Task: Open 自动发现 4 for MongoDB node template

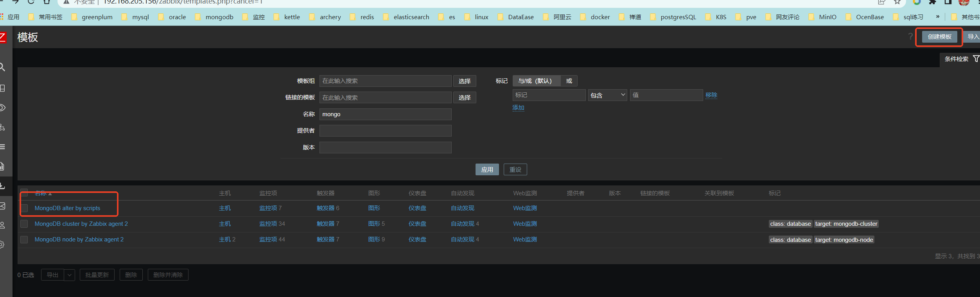Action: 465,239
